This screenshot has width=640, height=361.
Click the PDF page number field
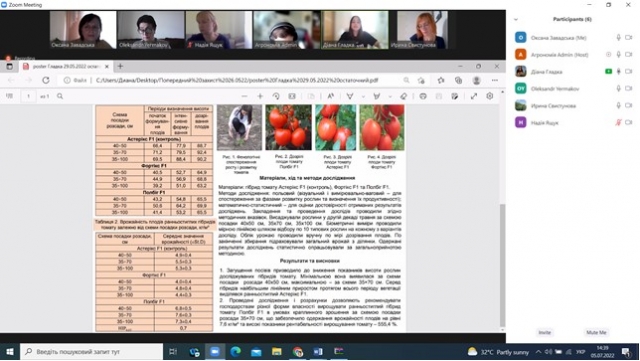[28, 96]
